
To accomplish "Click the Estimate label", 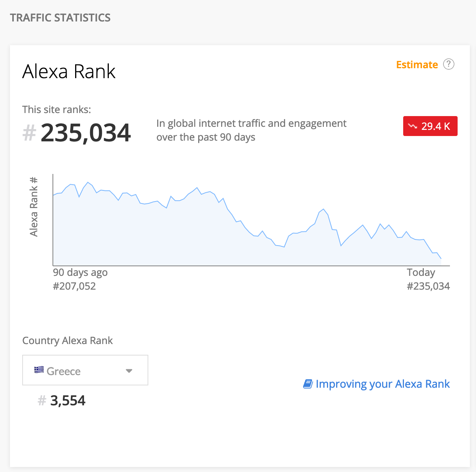I will 417,65.
